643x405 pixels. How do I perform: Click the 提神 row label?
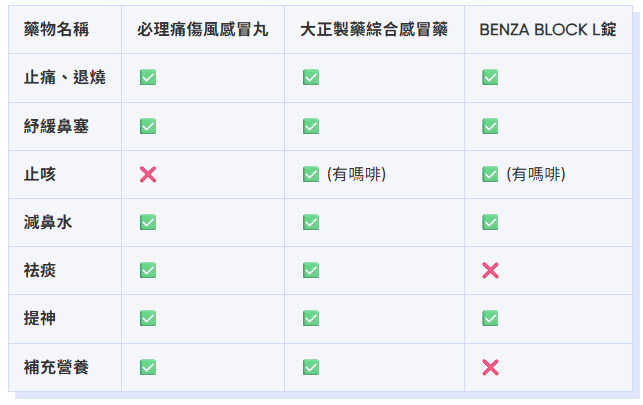40,318
